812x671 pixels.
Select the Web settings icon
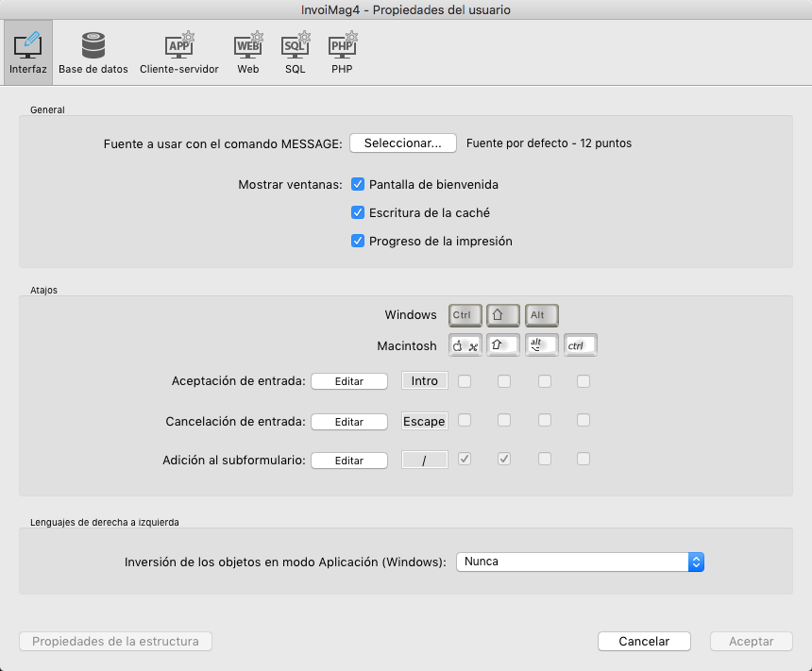point(248,54)
